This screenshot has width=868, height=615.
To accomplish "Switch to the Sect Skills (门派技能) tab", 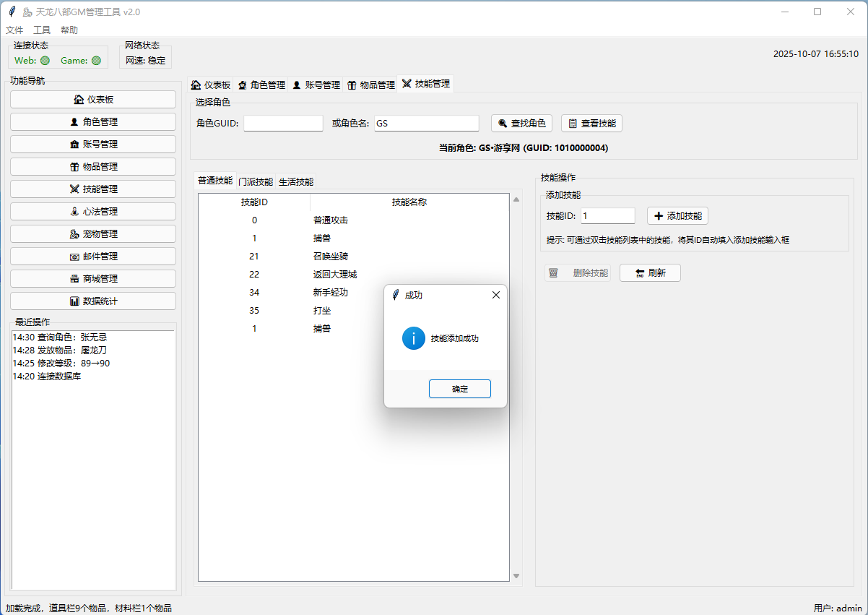I will click(256, 182).
